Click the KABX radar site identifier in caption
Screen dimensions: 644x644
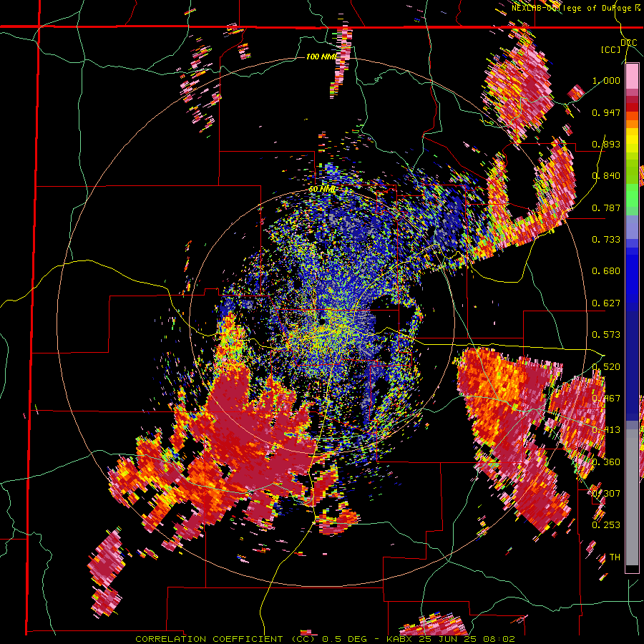(x=399, y=639)
